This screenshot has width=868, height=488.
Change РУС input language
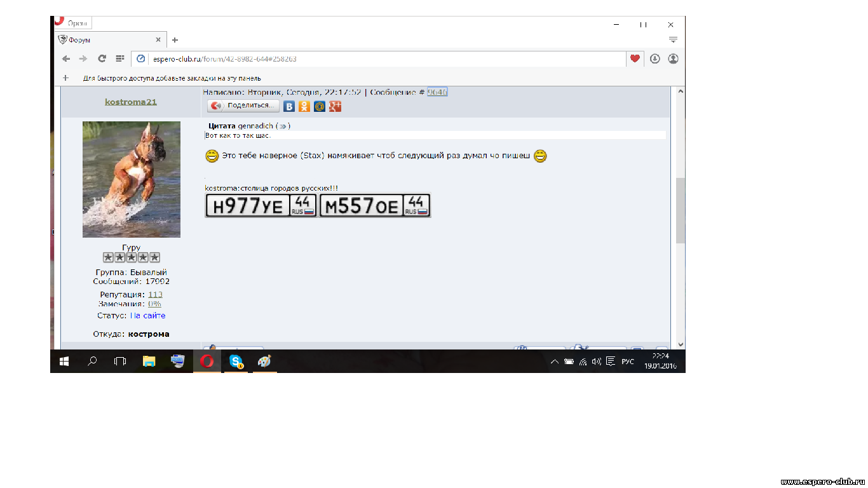click(x=628, y=362)
